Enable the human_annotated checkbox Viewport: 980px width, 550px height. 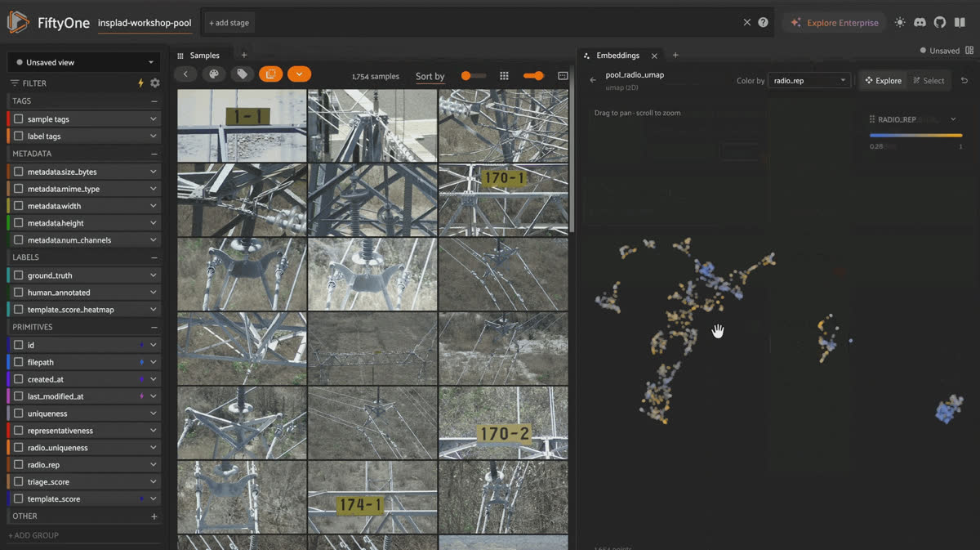click(19, 293)
